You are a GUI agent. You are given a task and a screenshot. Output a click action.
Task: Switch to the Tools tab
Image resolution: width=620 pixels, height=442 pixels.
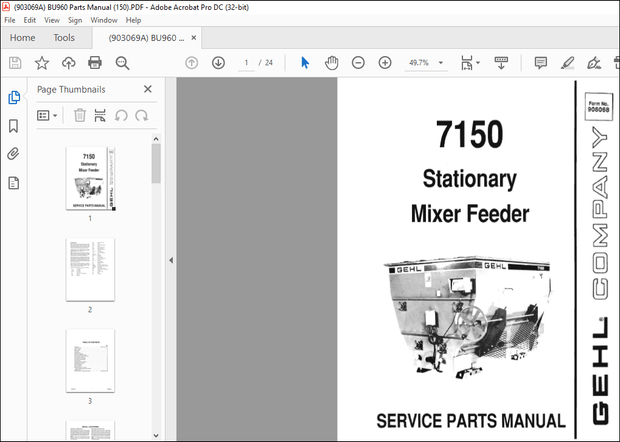[64, 38]
